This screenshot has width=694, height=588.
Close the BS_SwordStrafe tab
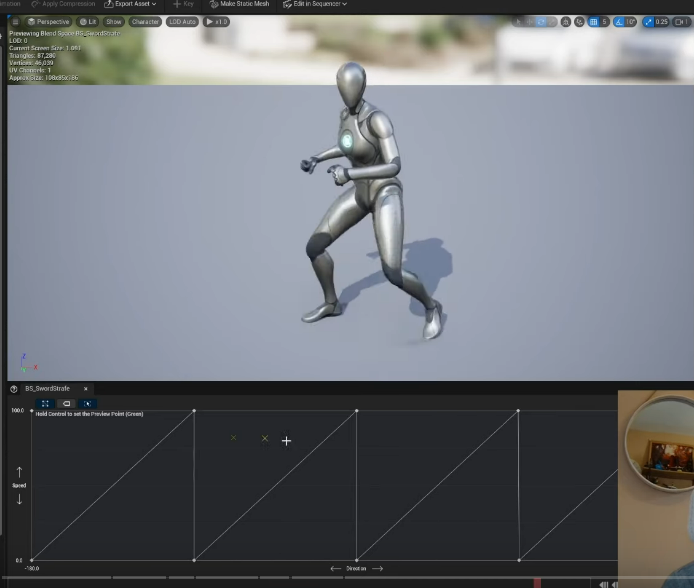click(x=86, y=389)
